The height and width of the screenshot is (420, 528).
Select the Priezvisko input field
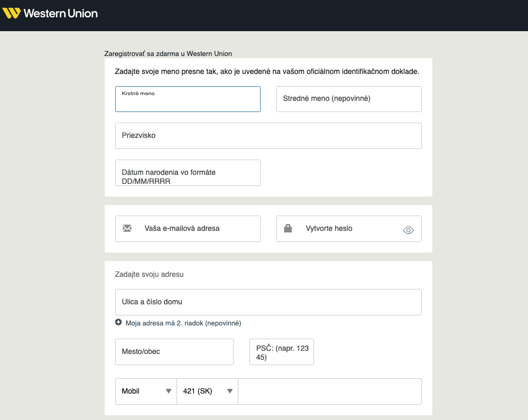(268, 136)
